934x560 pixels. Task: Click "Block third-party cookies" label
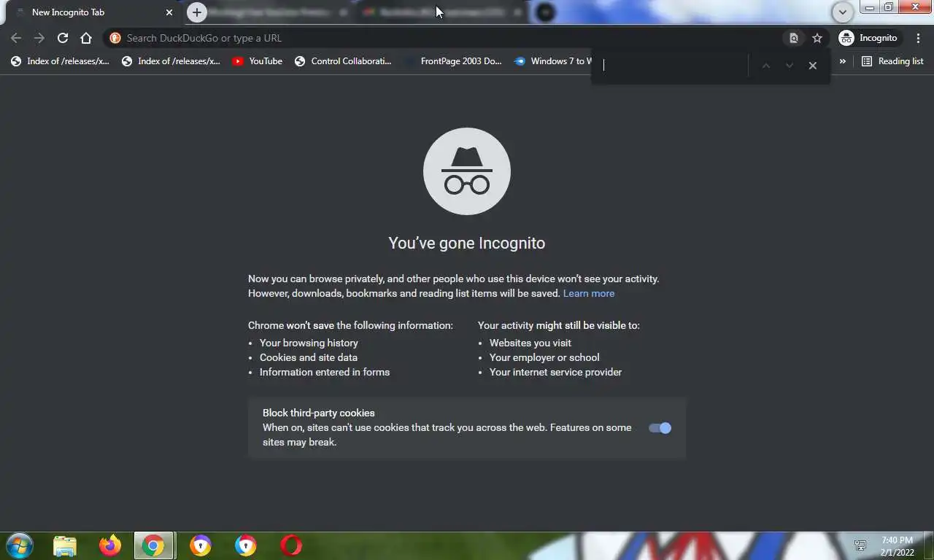click(319, 413)
